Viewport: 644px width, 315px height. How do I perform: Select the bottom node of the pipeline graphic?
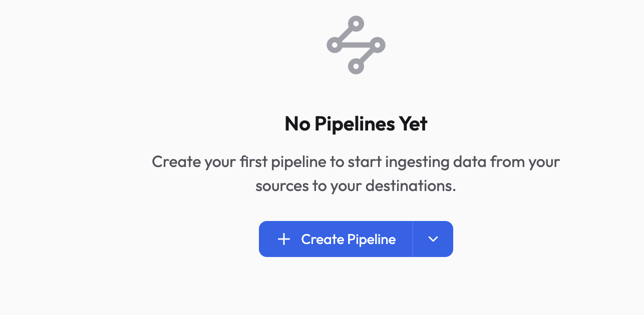(357, 66)
